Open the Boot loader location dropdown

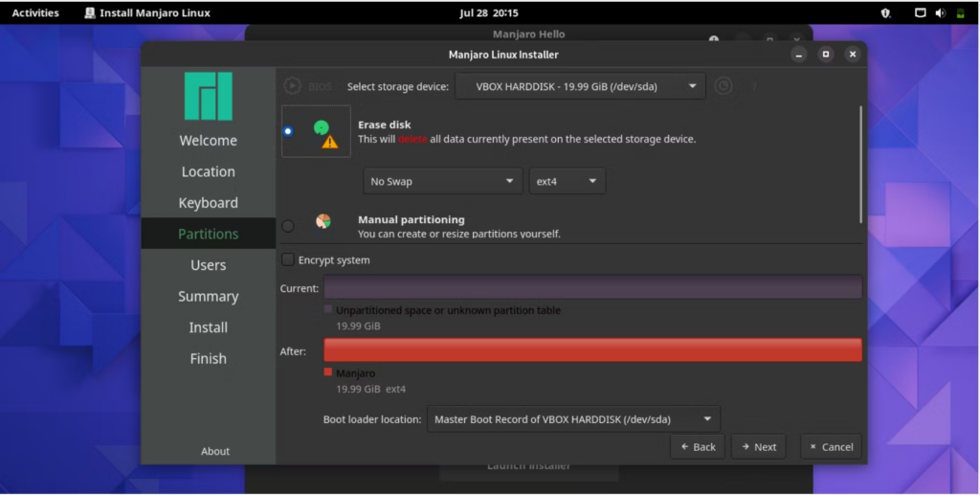pyautogui.click(x=574, y=419)
